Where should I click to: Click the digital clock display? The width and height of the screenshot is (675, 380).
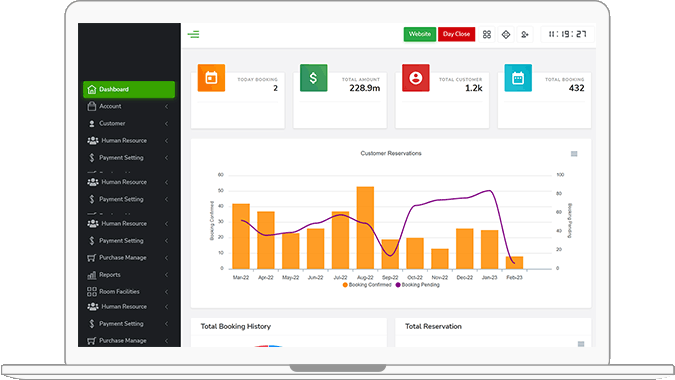567,34
